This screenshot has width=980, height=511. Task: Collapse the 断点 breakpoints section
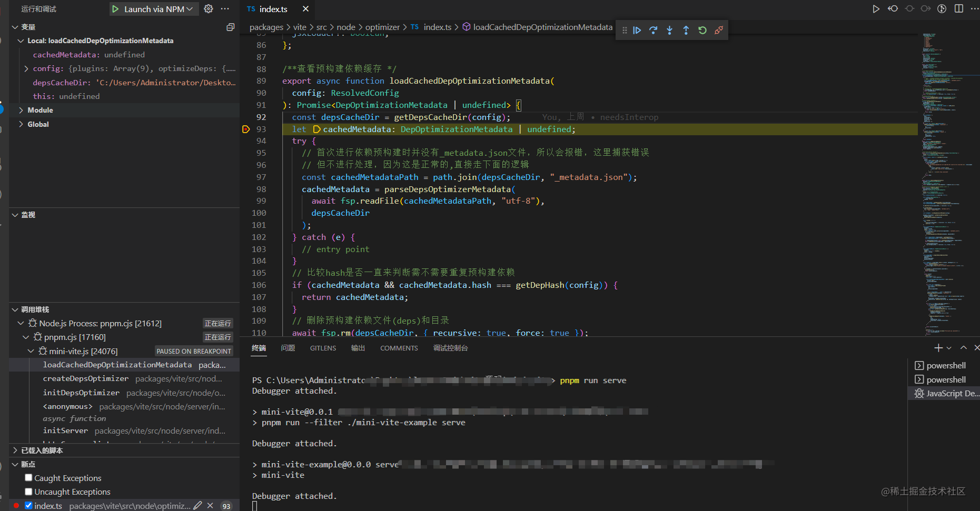[x=15, y=464]
